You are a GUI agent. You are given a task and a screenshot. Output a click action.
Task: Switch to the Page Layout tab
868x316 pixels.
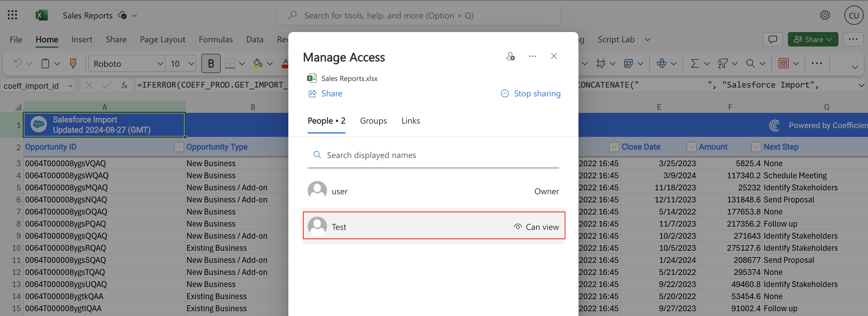pos(162,39)
